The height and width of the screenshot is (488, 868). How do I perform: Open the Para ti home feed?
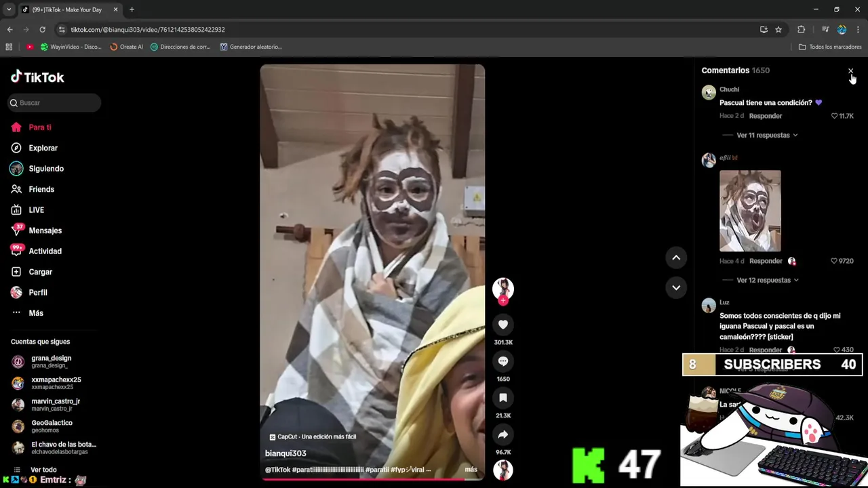pos(31,127)
